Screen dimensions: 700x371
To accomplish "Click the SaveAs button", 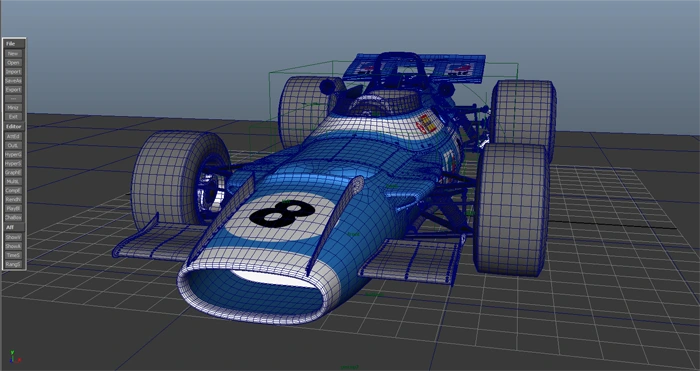I will pyautogui.click(x=13, y=81).
